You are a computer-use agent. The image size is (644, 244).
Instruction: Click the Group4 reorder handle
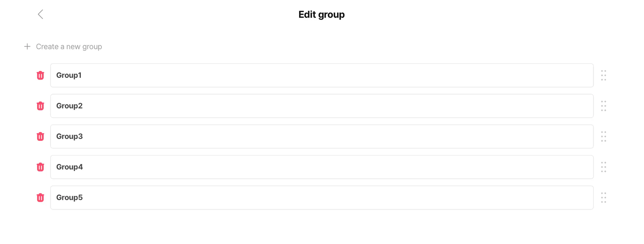603,167
